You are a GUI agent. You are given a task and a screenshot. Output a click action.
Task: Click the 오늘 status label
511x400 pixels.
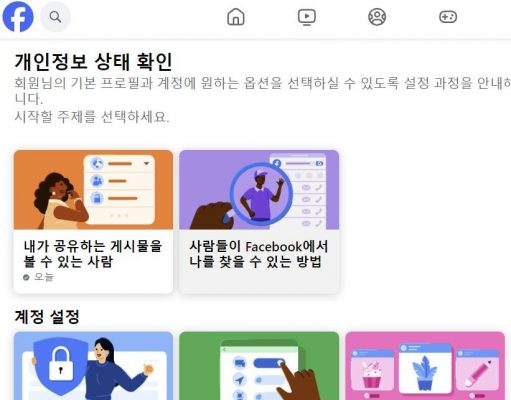44,277
